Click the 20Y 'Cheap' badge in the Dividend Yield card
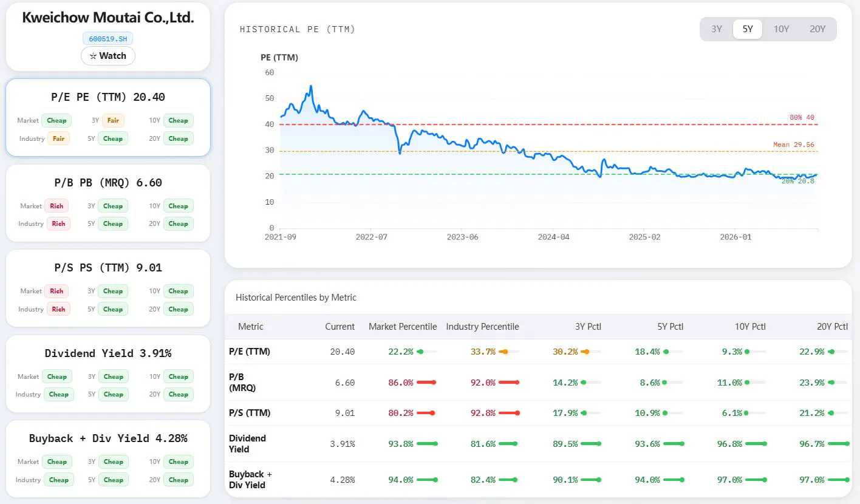 click(x=179, y=394)
